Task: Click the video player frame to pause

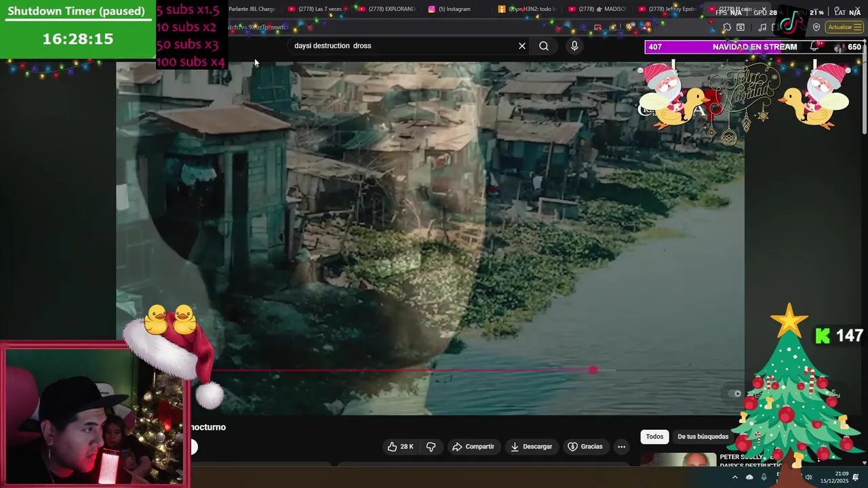Action: click(430, 237)
